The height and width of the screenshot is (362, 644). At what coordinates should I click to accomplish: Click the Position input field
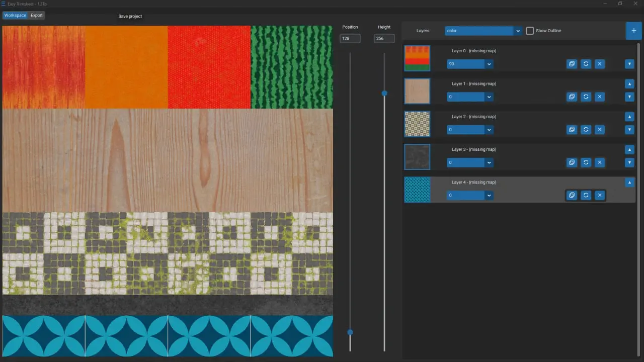pos(350,39)
